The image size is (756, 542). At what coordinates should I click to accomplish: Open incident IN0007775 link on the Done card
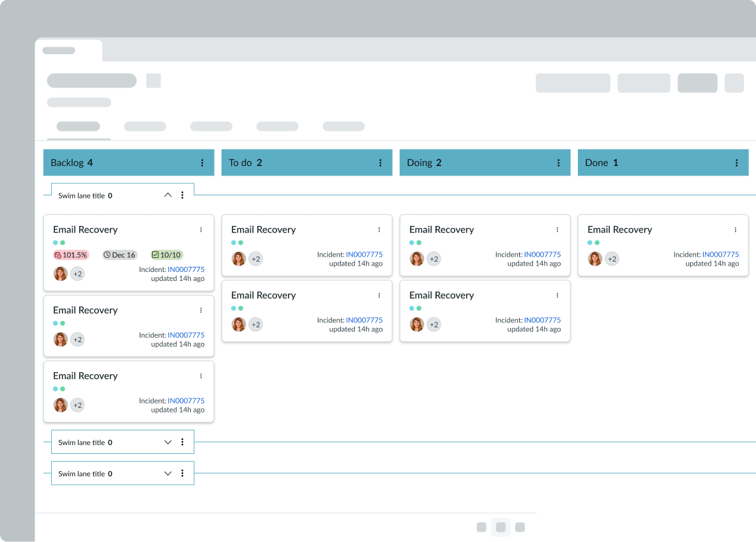[x=720, y=255]
